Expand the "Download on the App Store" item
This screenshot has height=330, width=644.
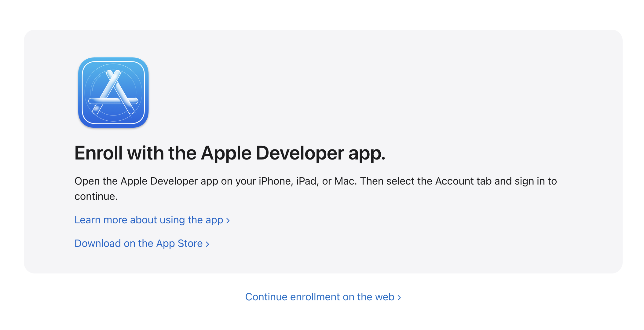coord(138,244)
